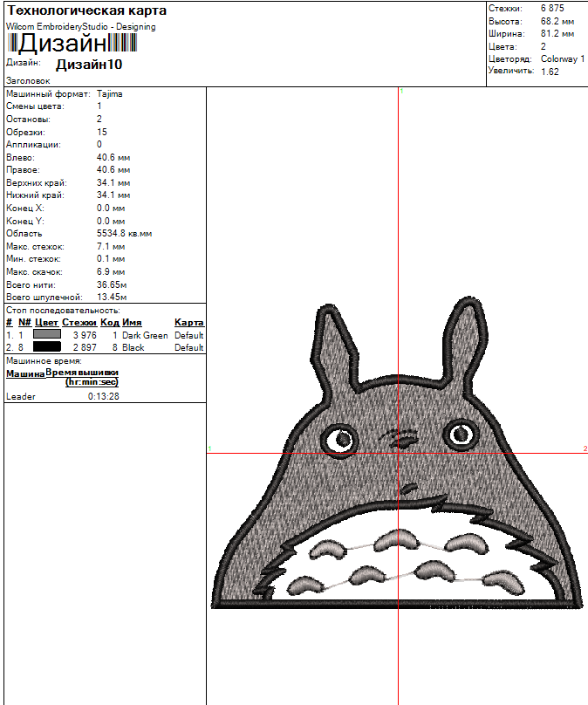
Task: Click the 'Стежки' column header
Action: (x=79, y=322)
